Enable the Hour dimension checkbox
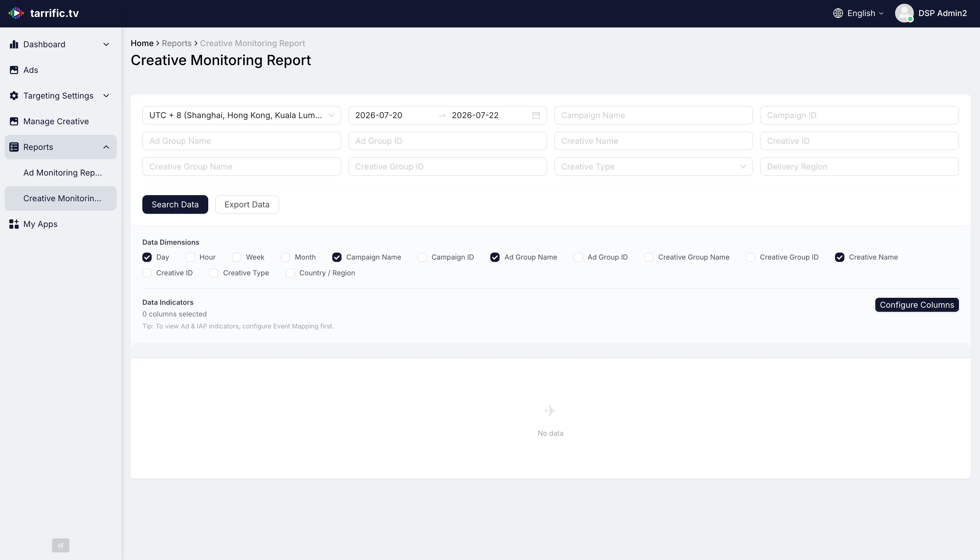980x560 pixels. click(190, 257)
